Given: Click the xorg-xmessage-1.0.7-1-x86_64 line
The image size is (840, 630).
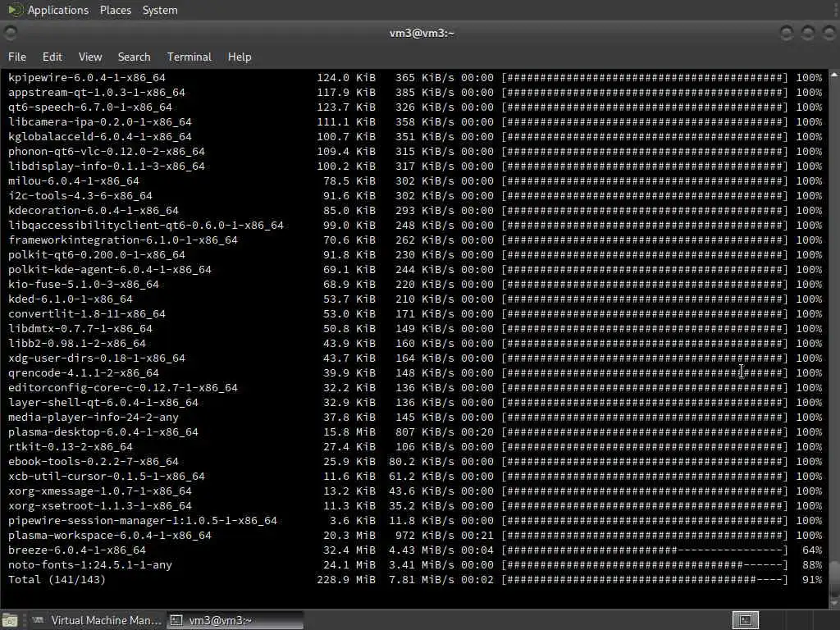Looking at the screenshot, I should [x=415, y=491].
